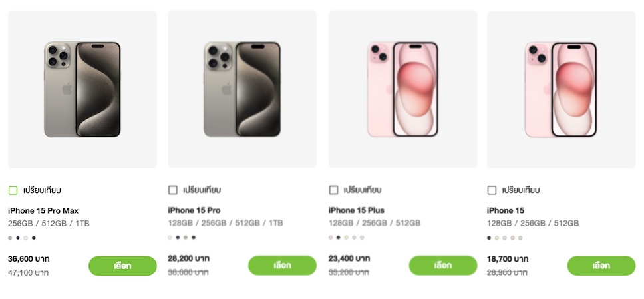This screenshot has height=299, width=644.
Task: Open the iPhone 15 product thumbnail
Action: (561, 89)
